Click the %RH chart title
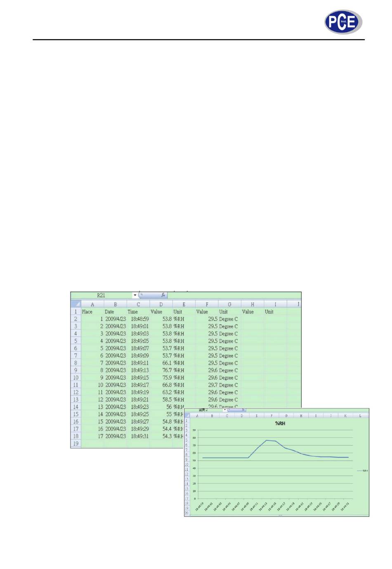Screen dimensions: 392x569 [x=280, y=423]
